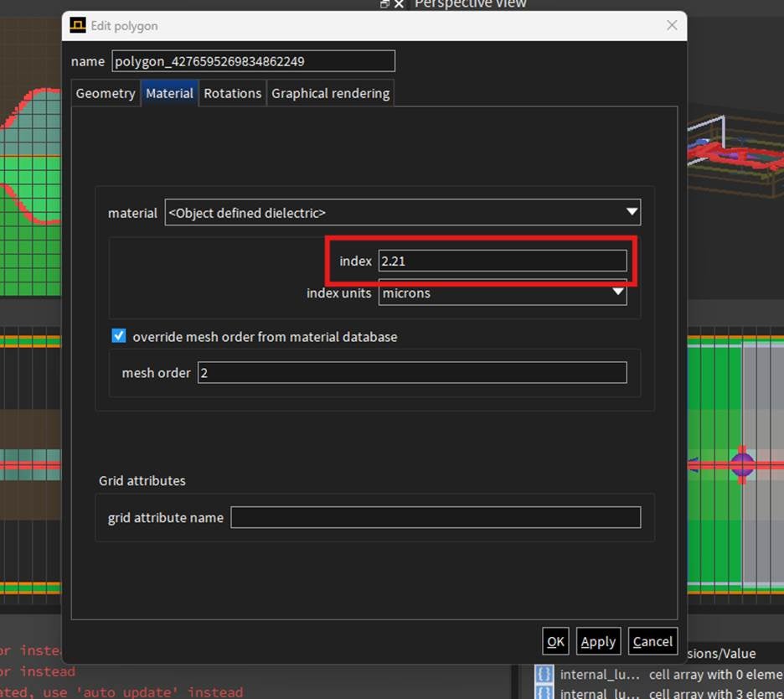Select the cell array with 3 elements icon
This screenshot has height=699, width=784.
(x=544, y=692)
